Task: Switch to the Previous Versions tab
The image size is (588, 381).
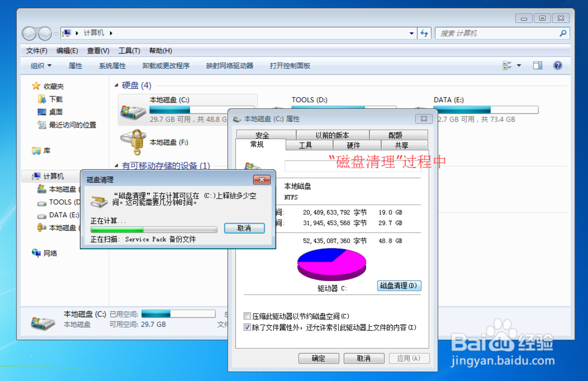Action: pyautogui.click(x=332, y=135)
